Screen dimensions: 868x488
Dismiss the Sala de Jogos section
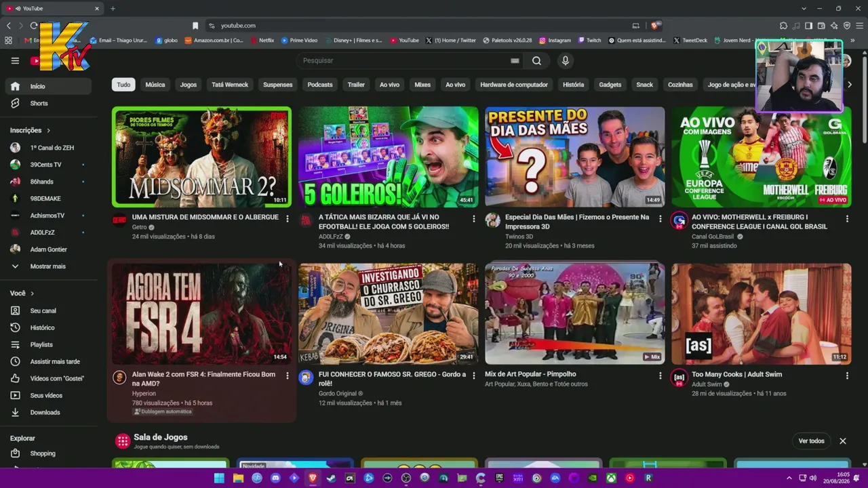pyautogui.click(x=843, y=441)
